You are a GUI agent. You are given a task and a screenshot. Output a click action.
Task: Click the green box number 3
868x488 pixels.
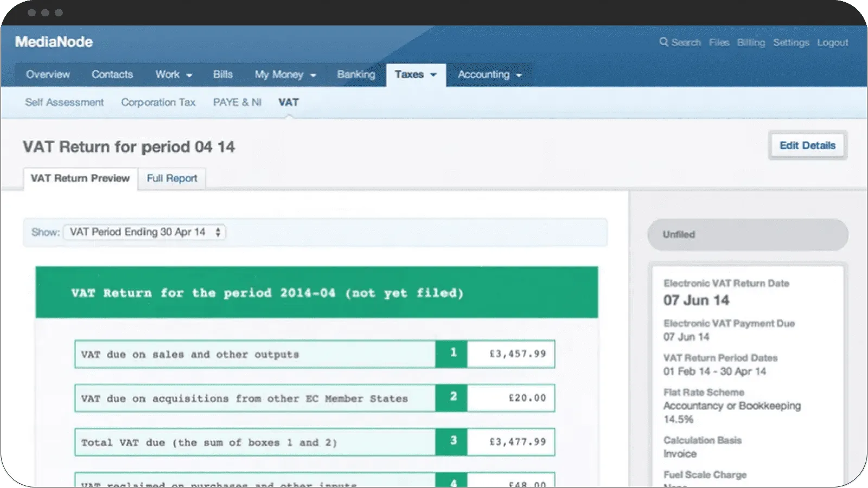451,441
